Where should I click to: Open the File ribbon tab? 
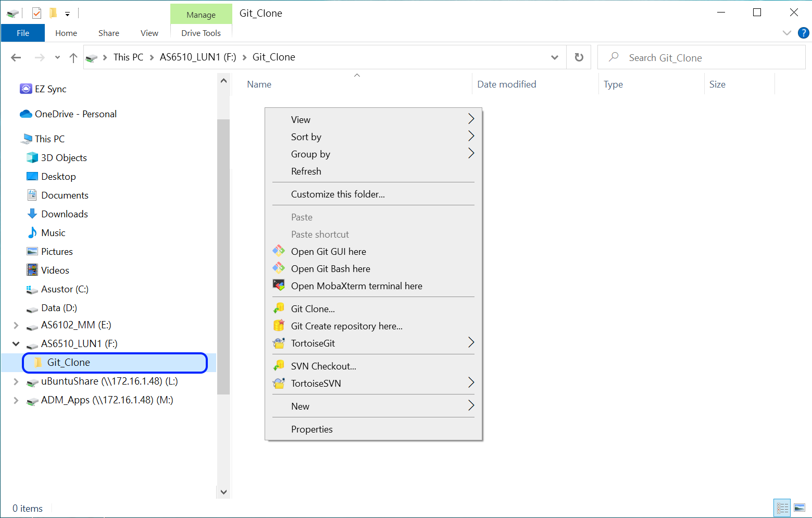point(23,33)
